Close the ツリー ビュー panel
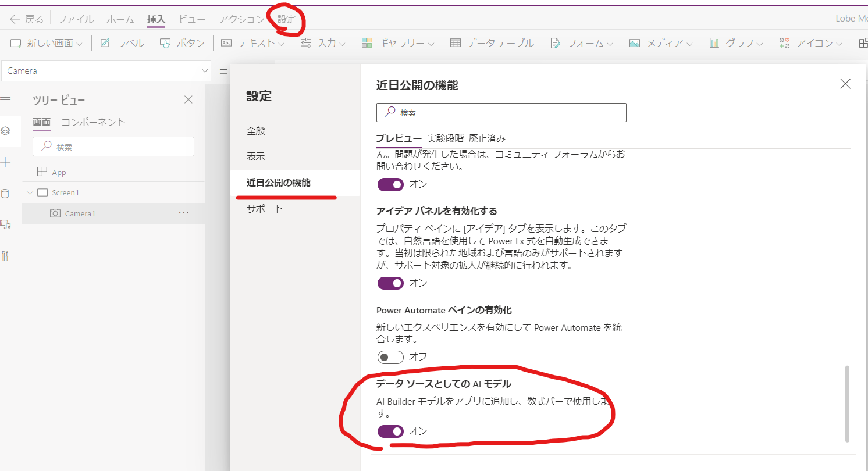 pos(188,99)
